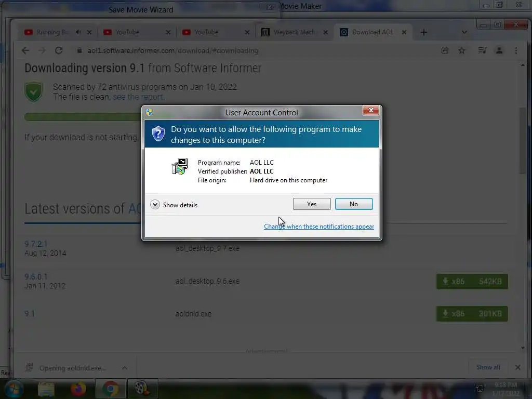Click the taskbar clock

(x=506, y=389)
